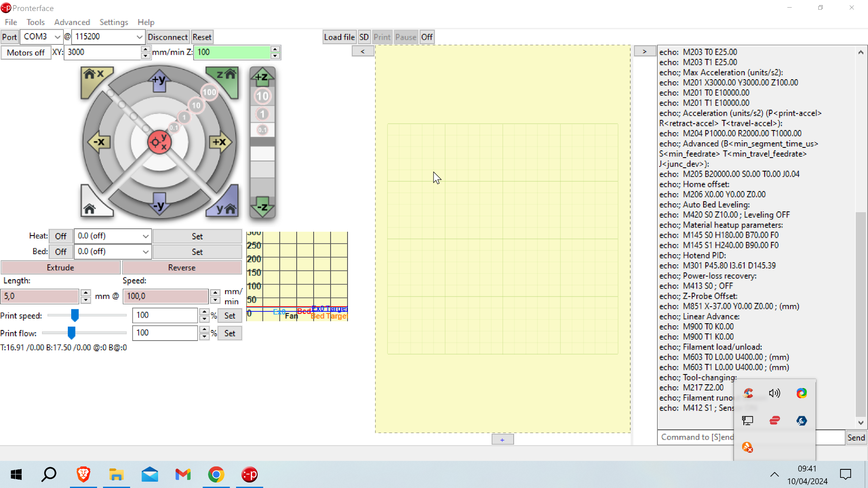Click the home Z axis icon
The height and width of the screenshot is (488, 868).
pyautogui.click(x=225, y=77)
